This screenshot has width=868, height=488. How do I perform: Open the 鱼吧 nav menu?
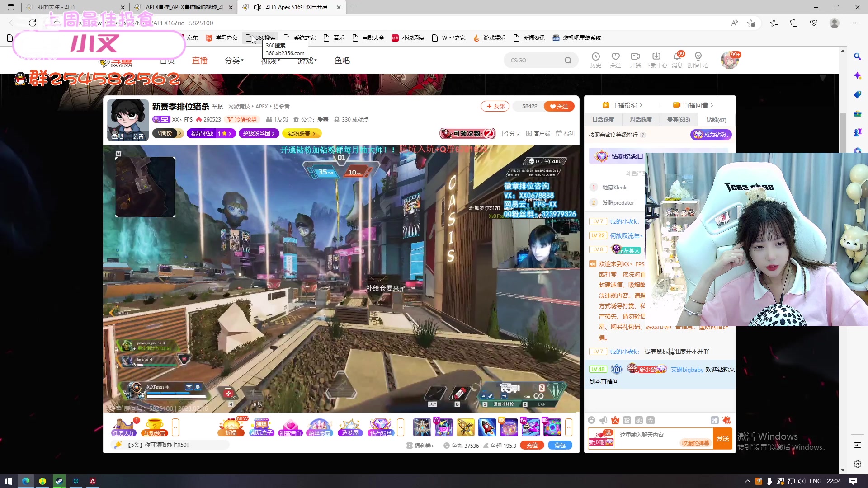click(342, 61)
